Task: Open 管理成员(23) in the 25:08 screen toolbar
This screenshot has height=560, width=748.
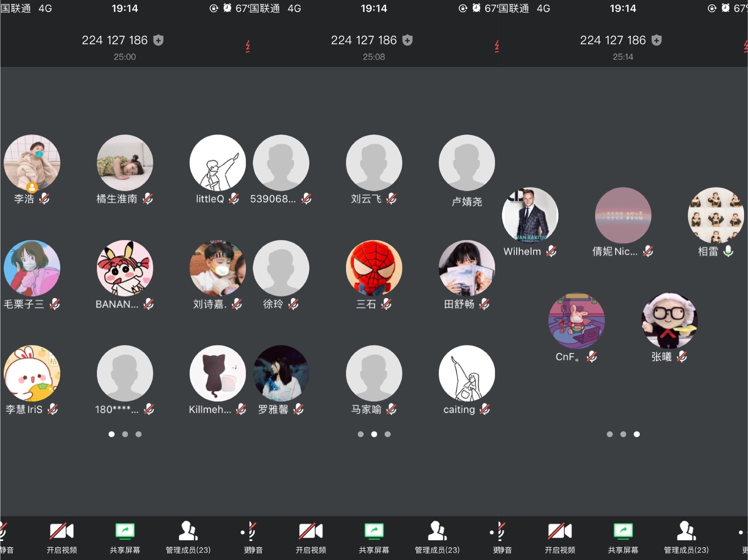Action: coord(437,538)
